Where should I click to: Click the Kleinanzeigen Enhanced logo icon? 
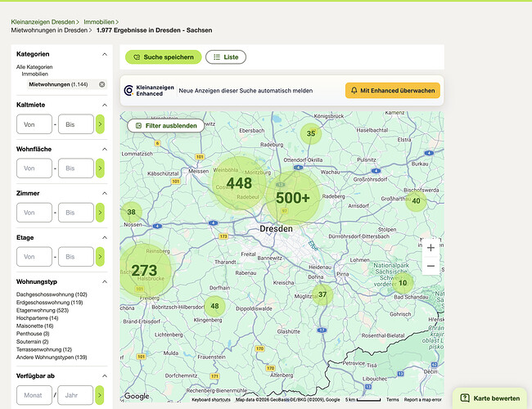coord(128,91)
